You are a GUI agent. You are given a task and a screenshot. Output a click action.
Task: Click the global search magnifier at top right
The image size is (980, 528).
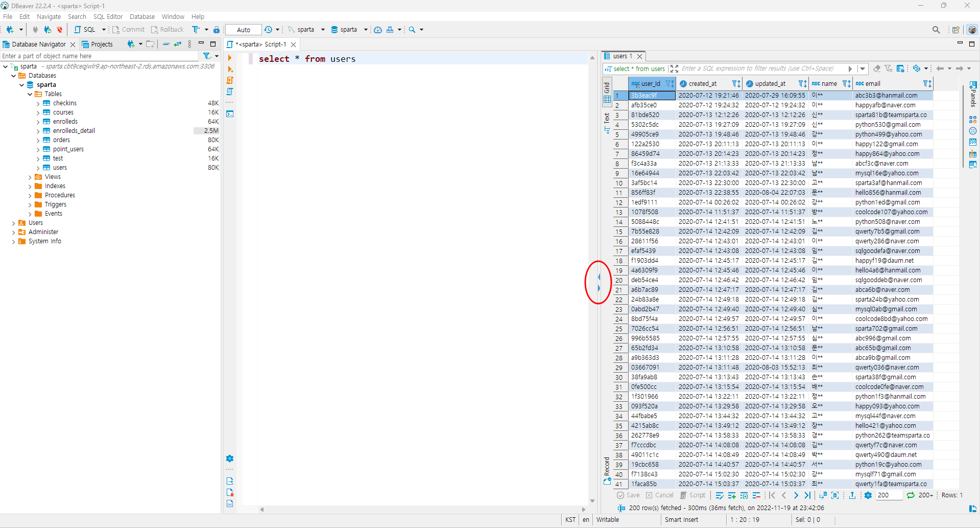click(936, 30)
